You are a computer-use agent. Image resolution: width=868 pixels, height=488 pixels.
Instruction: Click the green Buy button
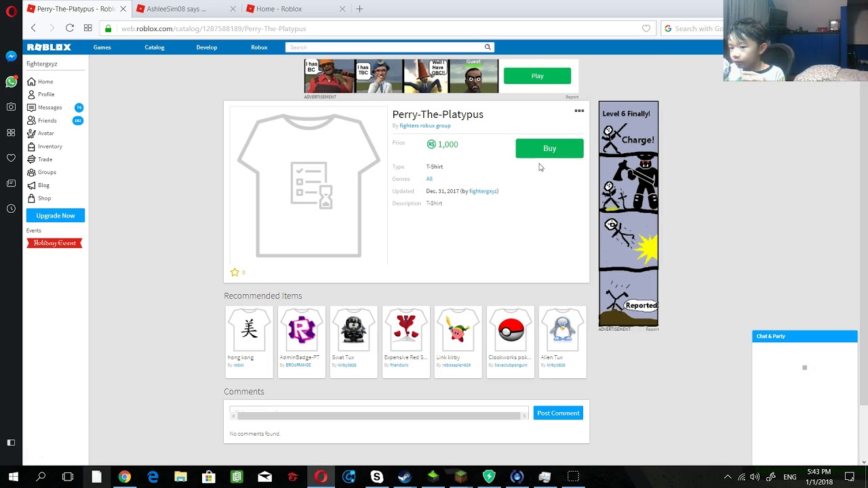tap(549, 148)
